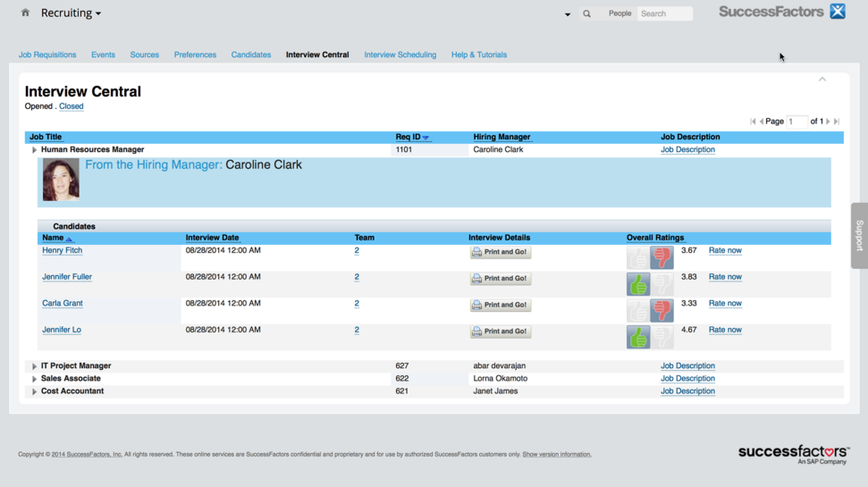Go to the Candidates tab
The width and height of the screenshot is (868, 487).
251,55
